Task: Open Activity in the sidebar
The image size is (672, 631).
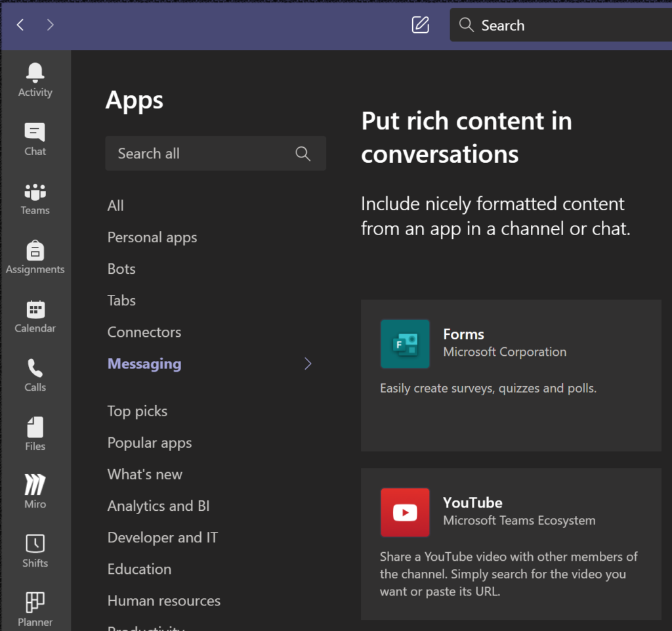Action: tap(35, 80)
